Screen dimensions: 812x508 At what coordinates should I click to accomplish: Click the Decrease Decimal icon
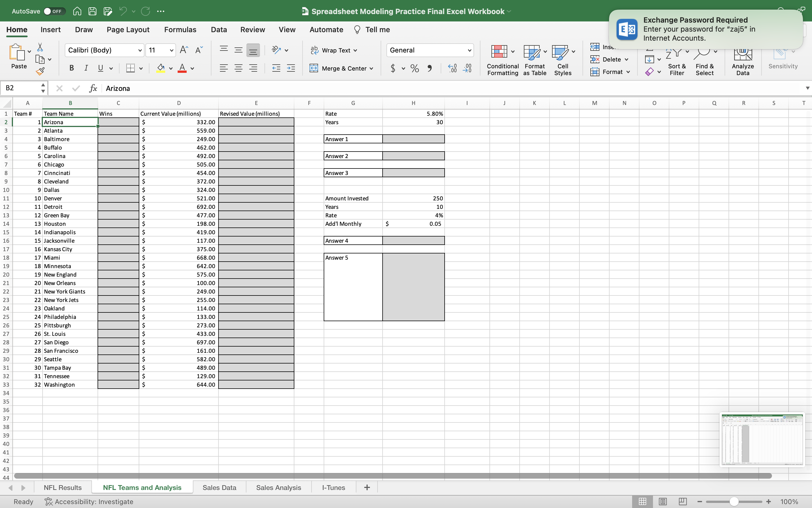[467, 68]
